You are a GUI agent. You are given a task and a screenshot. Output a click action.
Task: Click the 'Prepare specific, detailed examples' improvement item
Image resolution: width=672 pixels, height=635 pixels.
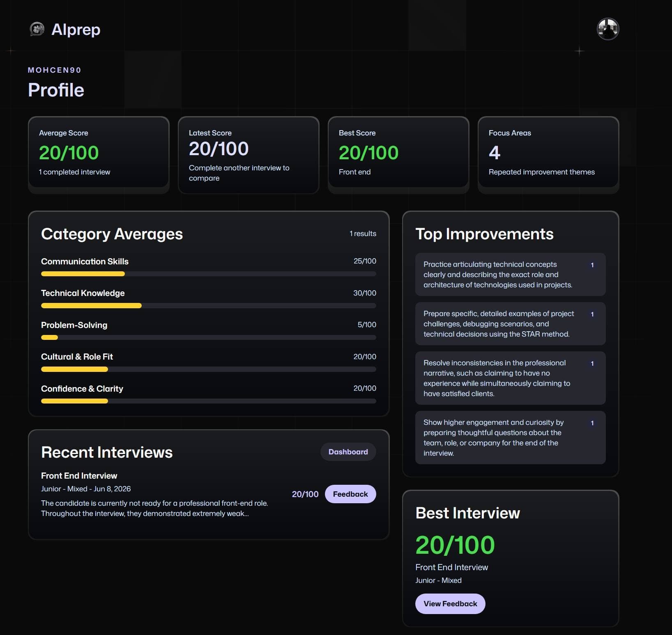tap(510, 323)
